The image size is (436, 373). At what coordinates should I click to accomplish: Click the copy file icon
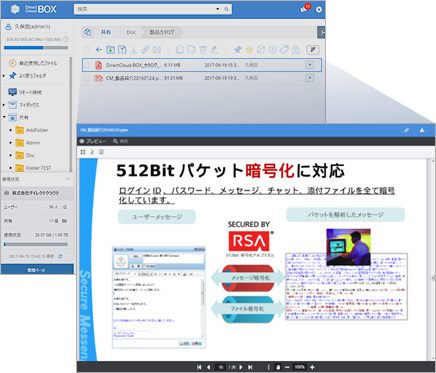pyautogui.click(x=180, y=50)
